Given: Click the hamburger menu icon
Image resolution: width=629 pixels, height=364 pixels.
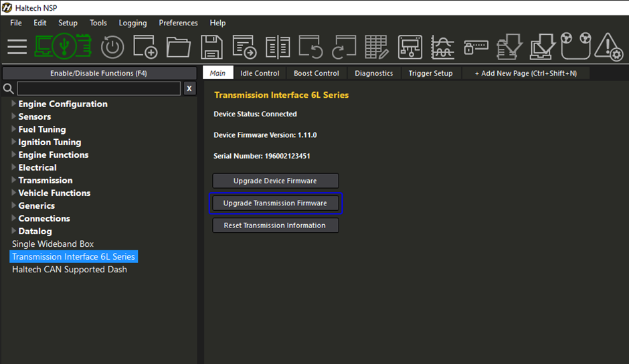Looking at the screenshot, I should click(17, 47).
